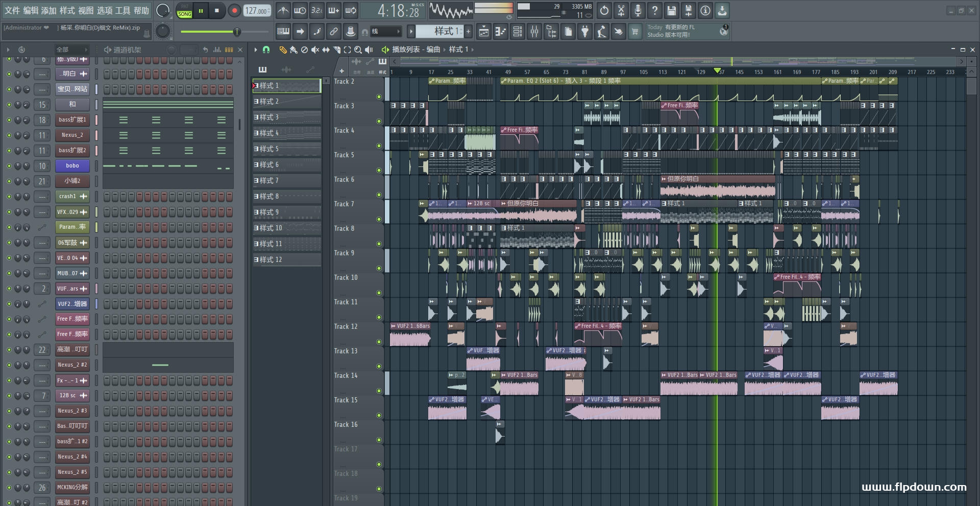Open the Channel rack view
Viewport: 980px width, 506px height.
tap(518, 32)
